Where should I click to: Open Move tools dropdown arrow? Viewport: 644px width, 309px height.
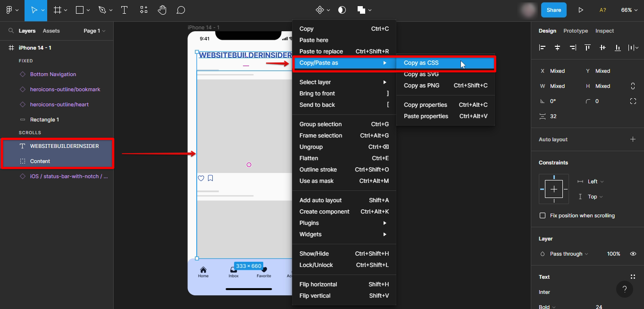pyautogui.click(x=43, y=10)
